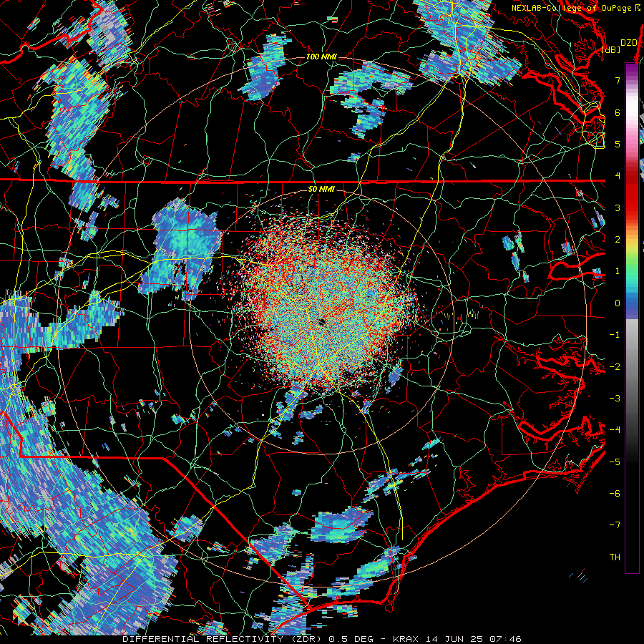Click the "7" value on the color scale
Image resolution: width=644 pixels, height=644 pixels.
pyautogui.click(x=618, y=80)
